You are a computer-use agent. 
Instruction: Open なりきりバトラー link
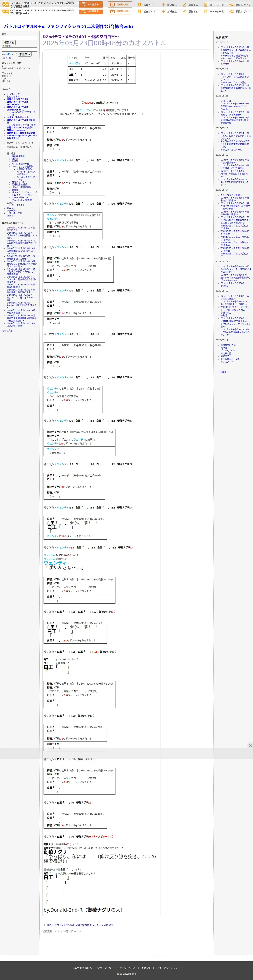click(20, 182)
